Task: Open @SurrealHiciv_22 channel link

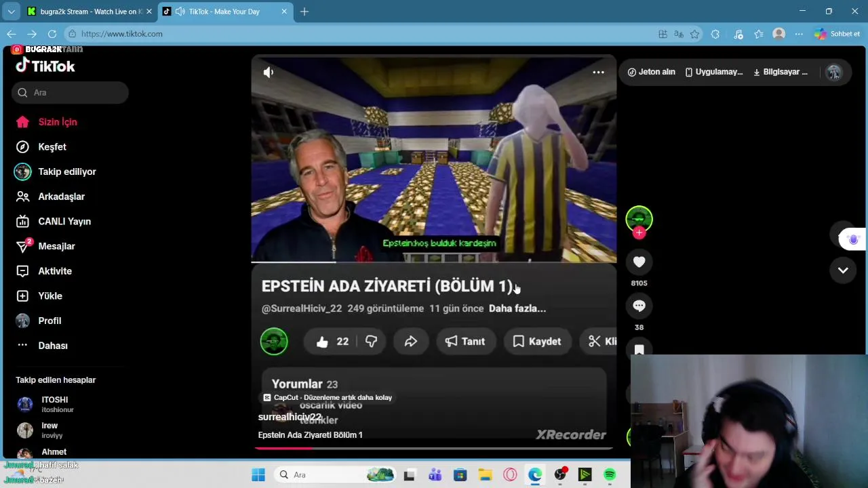Action: tap(302, 308)
